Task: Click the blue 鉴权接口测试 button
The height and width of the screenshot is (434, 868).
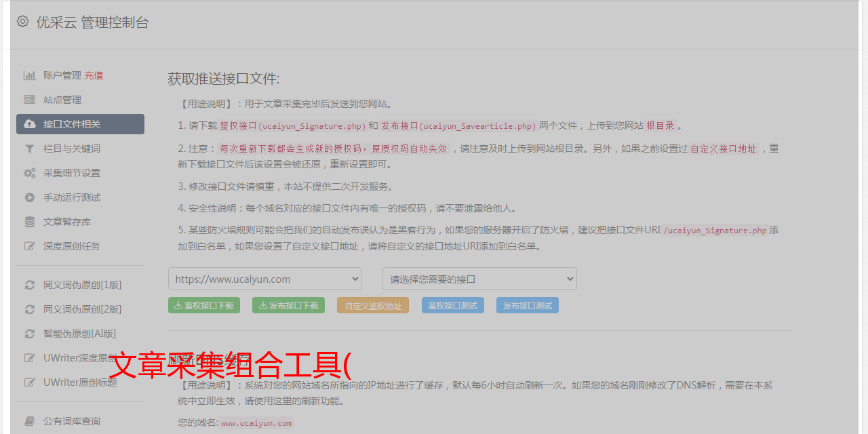Action: 453,305
